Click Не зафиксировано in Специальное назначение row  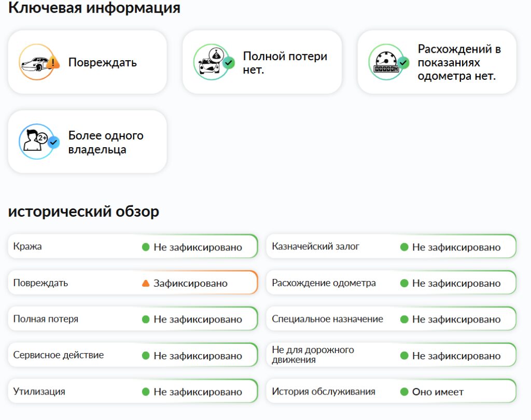pos(456,319)
